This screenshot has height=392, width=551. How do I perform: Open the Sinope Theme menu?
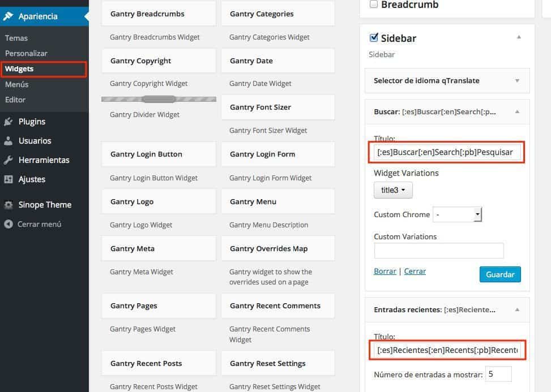(x=44, y=205)
